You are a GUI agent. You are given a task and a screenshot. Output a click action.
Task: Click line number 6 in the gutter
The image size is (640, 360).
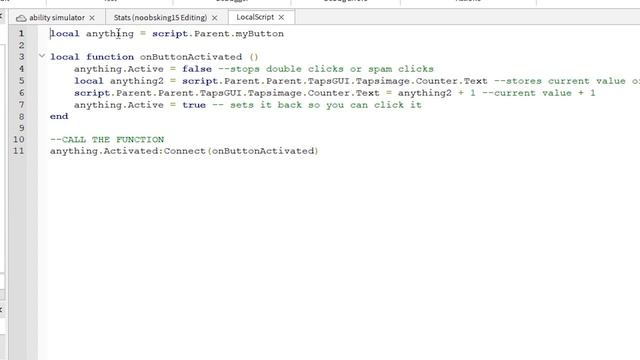[21, 93]
